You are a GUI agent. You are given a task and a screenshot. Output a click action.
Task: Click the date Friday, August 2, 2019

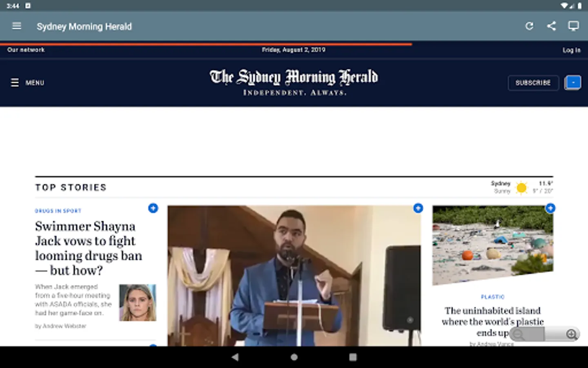[294, 50]
